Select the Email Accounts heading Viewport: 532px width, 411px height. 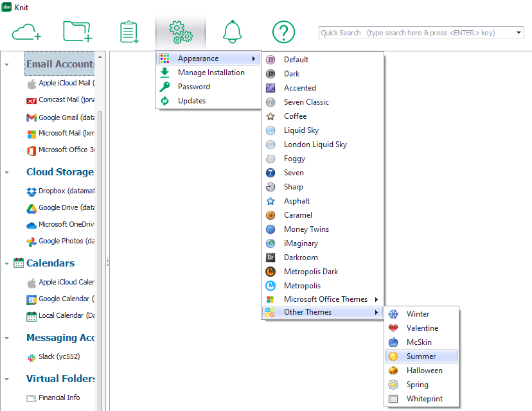[x=60, y=64]
